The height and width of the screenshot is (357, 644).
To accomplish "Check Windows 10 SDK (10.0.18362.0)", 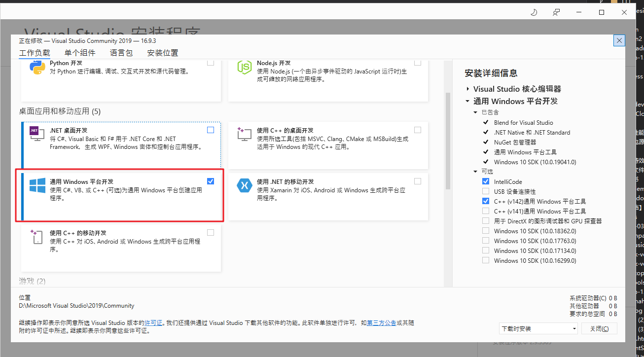I will (x=486, y=231).
